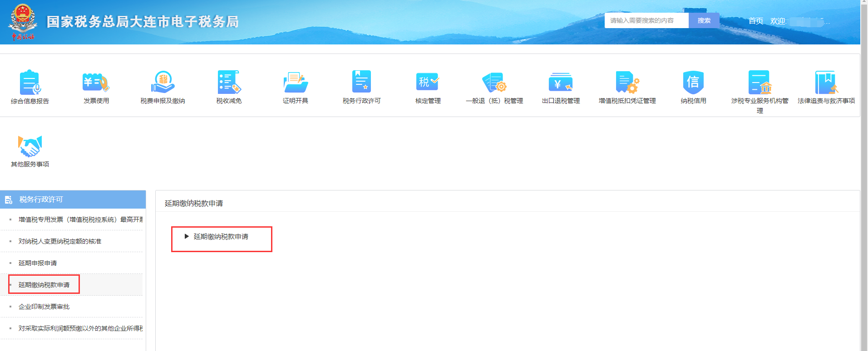This screenshot has width=868, height=351.
Task: Select 企业印制发票审批 sidebar item
Action: (x=44, y=307)
